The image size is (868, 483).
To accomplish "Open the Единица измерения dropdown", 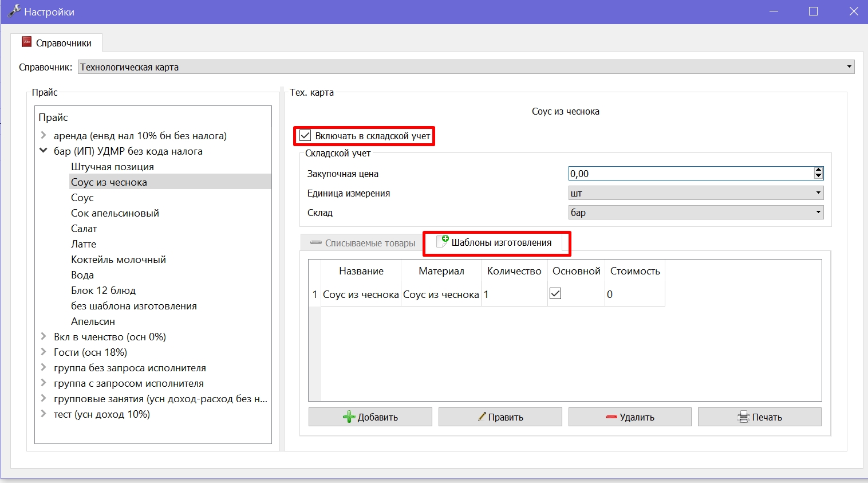I will click(x=696, y=193).
